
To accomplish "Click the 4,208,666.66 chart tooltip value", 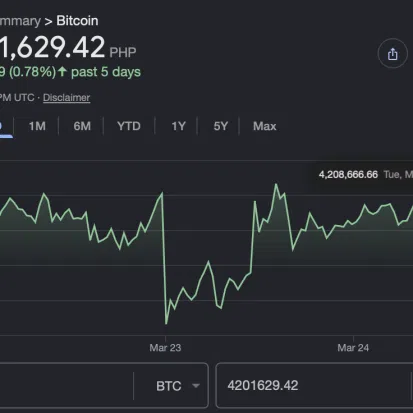I will 348,175.
